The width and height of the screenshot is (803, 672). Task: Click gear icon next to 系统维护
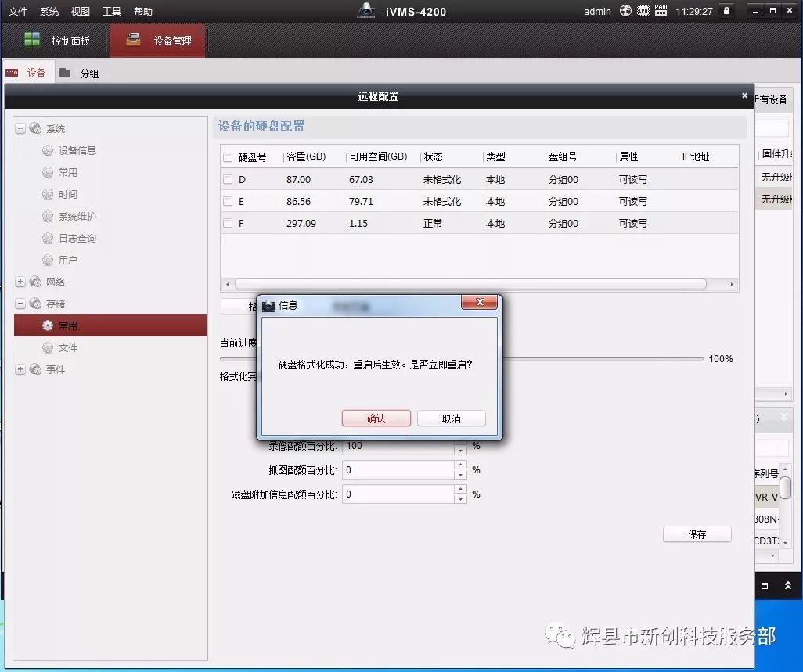pos(48,217)
